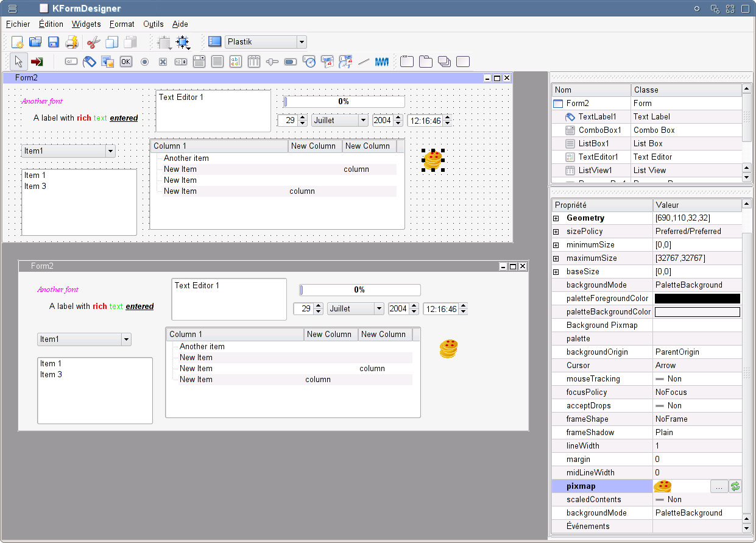Select the Spring spacer widget tool
Viewport: 756px width, 543px height.
click(382, 62)
